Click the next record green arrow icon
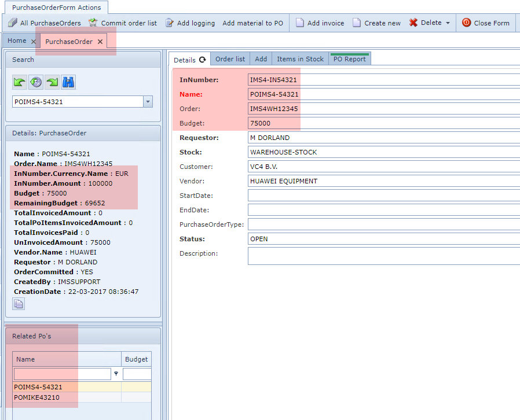The image size is (520, 420). click(x=52, y=82)
